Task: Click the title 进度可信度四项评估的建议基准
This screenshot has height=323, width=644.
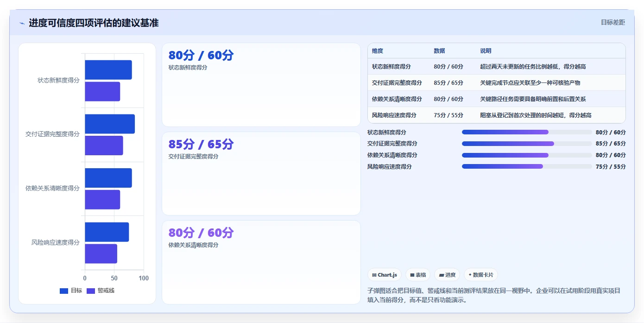Action: (x=94, y=23)
